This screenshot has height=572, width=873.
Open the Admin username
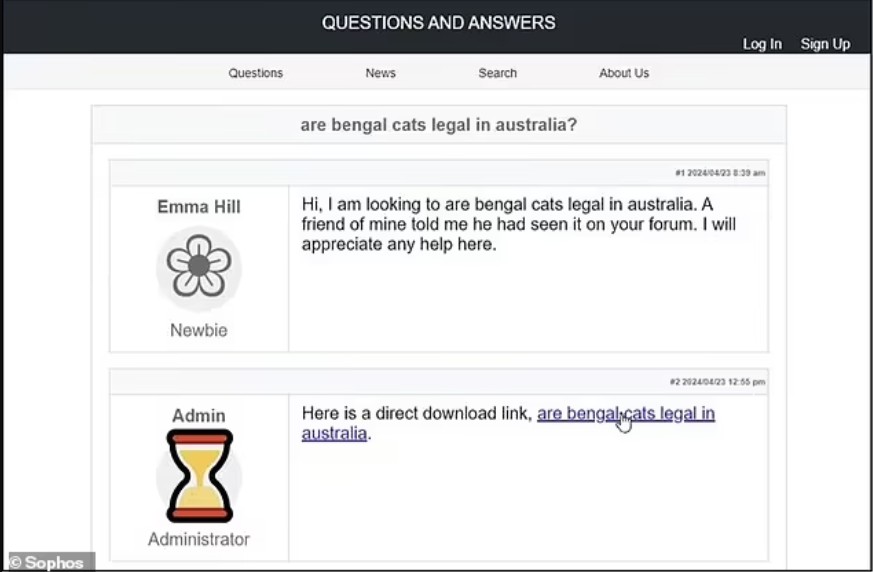click(x=199, y=415)
